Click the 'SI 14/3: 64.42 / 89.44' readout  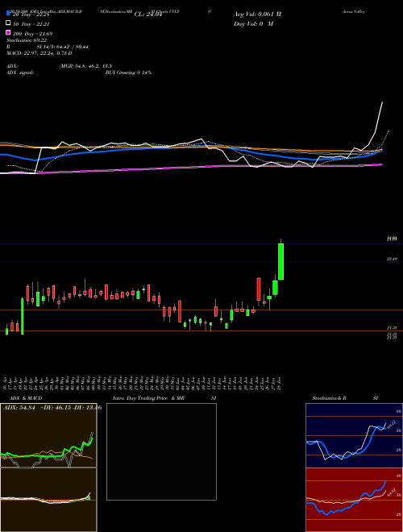pos(63,47)
